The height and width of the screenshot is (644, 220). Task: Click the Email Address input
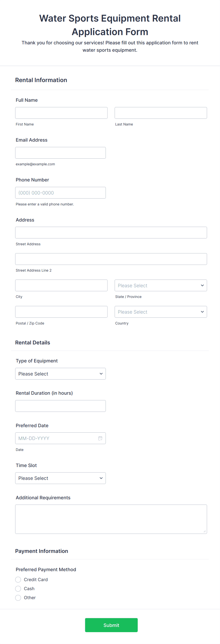(x=60, y=153)
